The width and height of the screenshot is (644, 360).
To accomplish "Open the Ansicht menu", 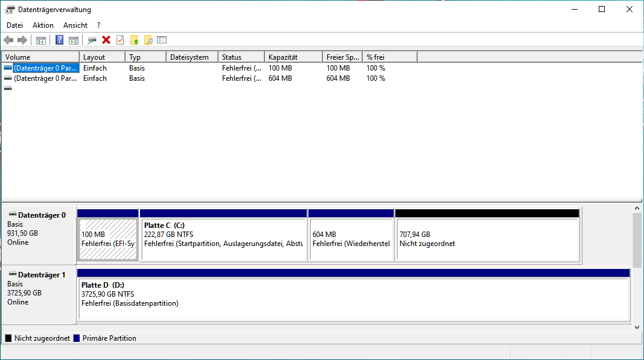I will [75, 25].
